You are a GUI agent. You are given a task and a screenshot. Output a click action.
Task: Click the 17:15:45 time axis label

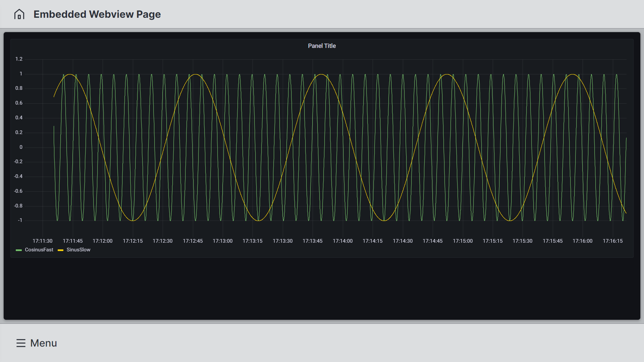pyautogui.click(x=552, y=241)
